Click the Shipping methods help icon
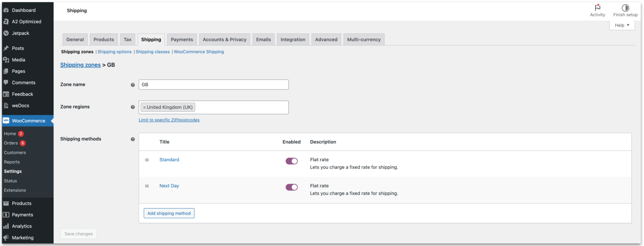 tap(133, 139)
